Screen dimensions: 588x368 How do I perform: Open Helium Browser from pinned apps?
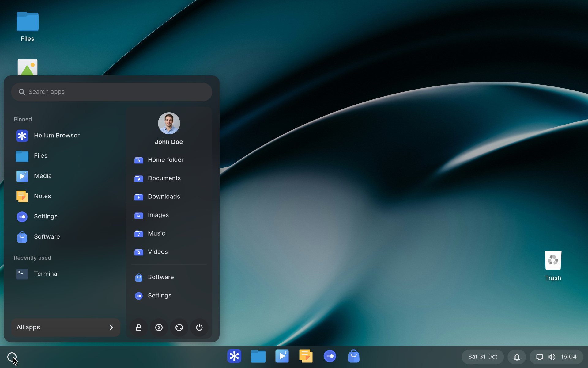(66, 136)
